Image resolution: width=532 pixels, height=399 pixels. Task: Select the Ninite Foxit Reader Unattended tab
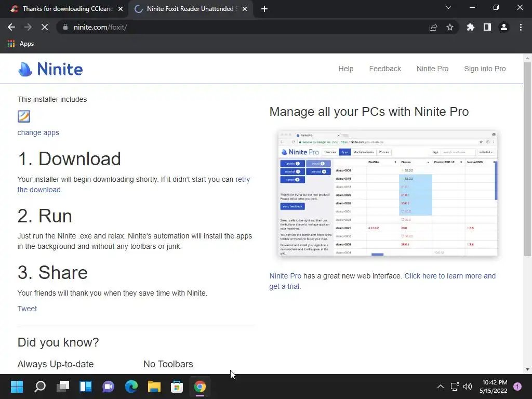(191, 9)
